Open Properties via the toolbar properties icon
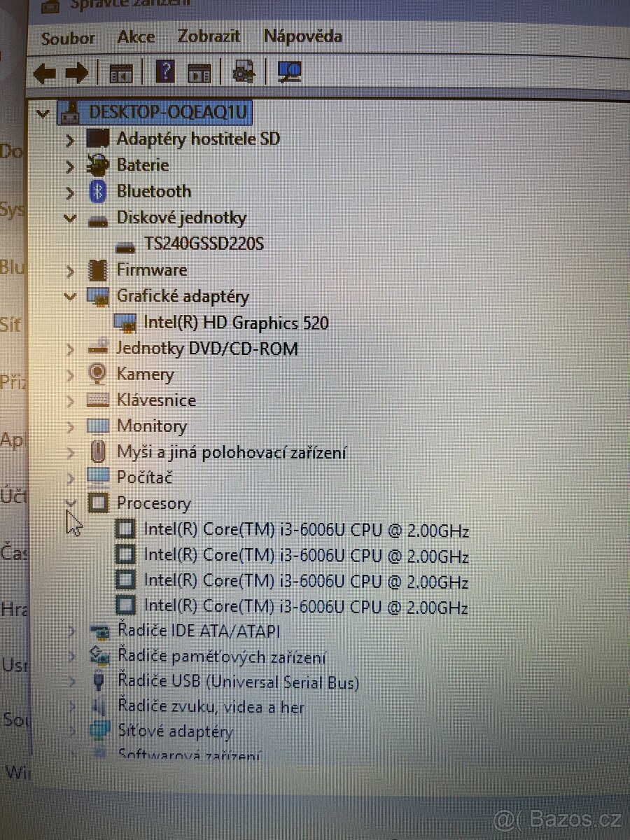630x840 pixels. coord(199,72)
